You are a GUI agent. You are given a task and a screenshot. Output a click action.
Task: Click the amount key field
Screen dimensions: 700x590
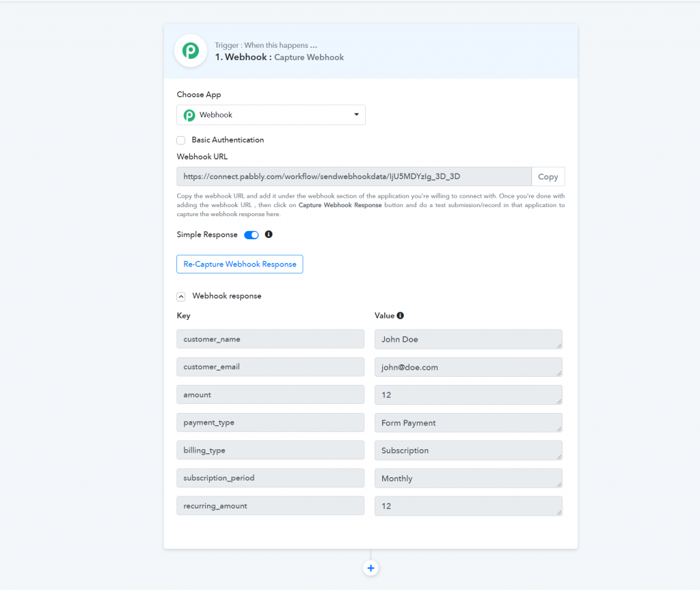271,395
